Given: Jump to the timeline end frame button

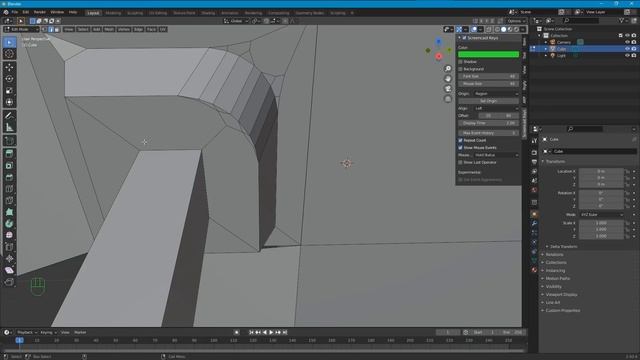Looking at the screenshot, I should pos(285,333).
